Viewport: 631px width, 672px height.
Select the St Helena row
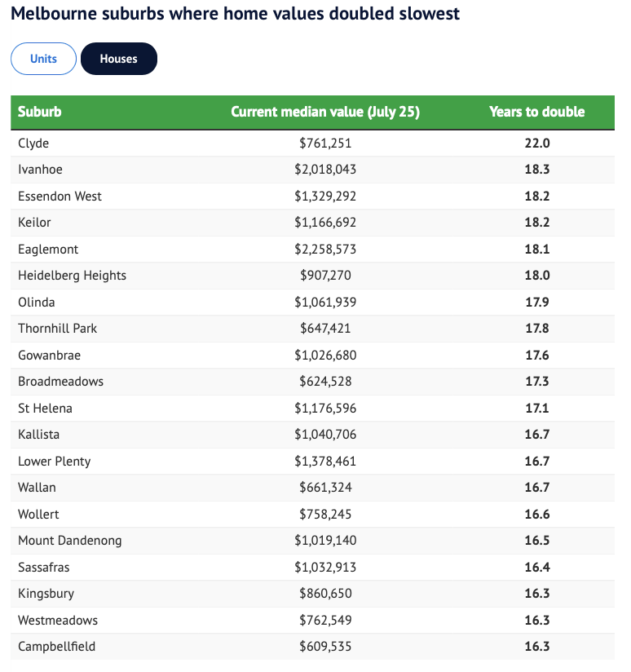(x=45, y=408)
